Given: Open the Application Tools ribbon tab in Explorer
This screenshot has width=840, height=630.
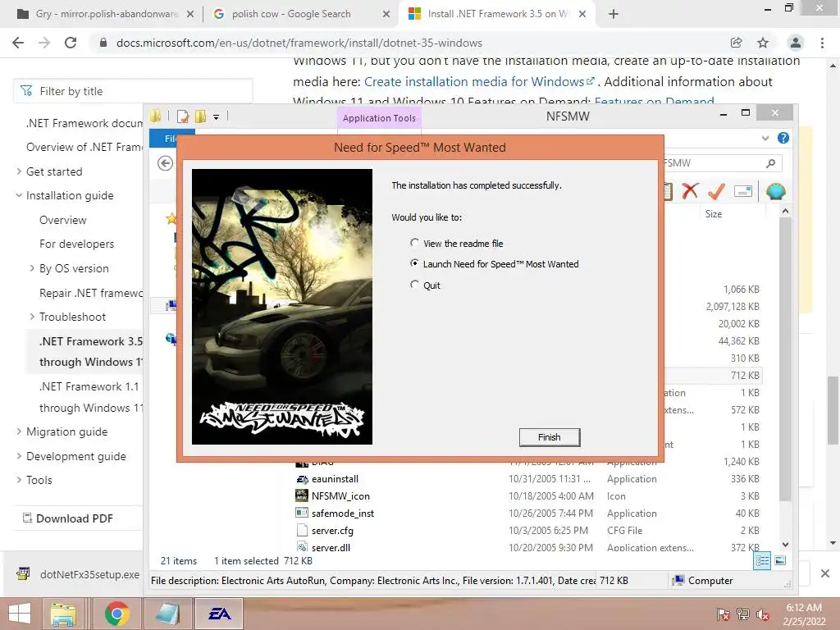Looking at the screenshot, I should pos(379,118).
